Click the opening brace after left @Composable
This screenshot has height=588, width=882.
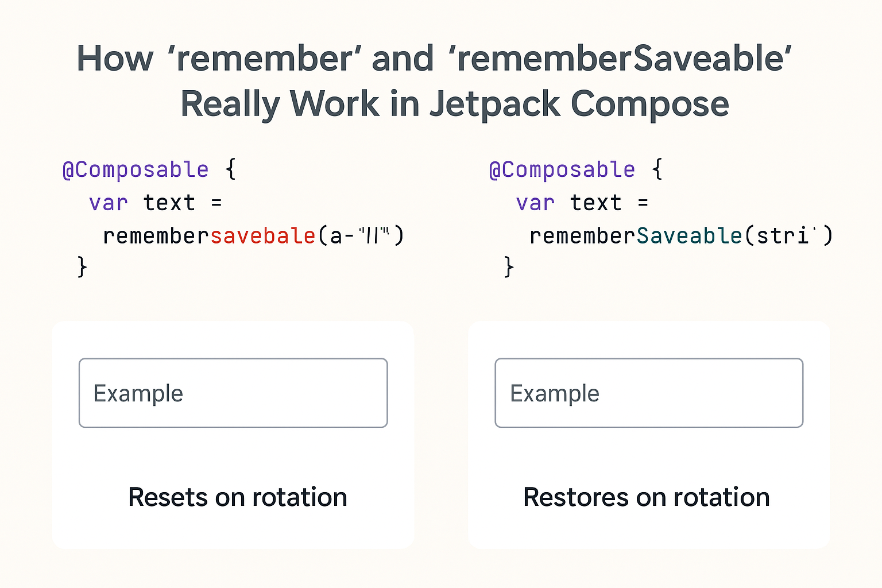click(x=230, y=169)
